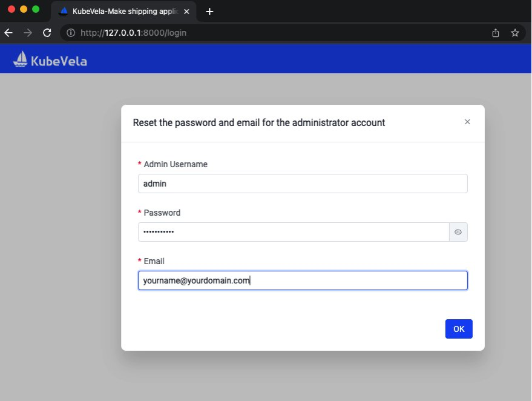Focus the Admin Username input field

303,183
